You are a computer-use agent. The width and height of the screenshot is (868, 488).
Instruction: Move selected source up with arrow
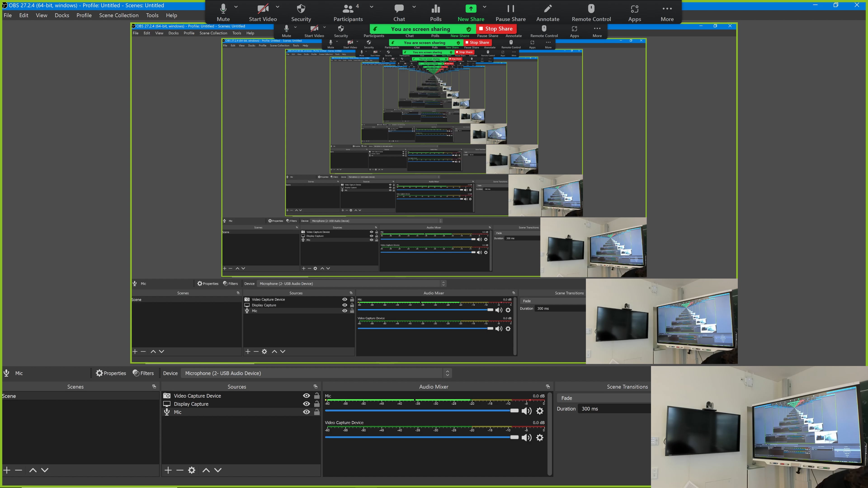(x=206, y=470)
